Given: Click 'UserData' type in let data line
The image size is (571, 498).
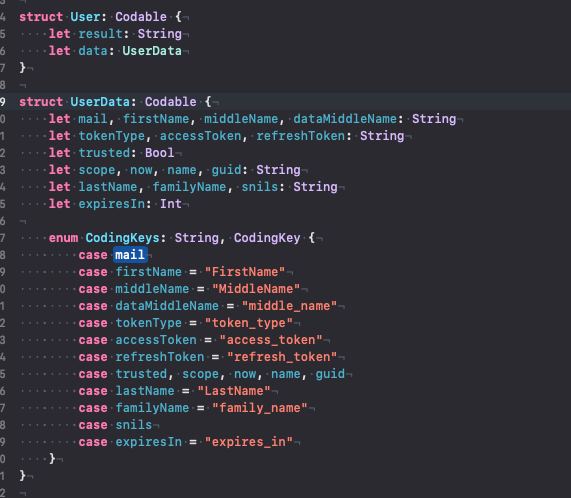Looking at the screenshot, I should coord(152,51).
